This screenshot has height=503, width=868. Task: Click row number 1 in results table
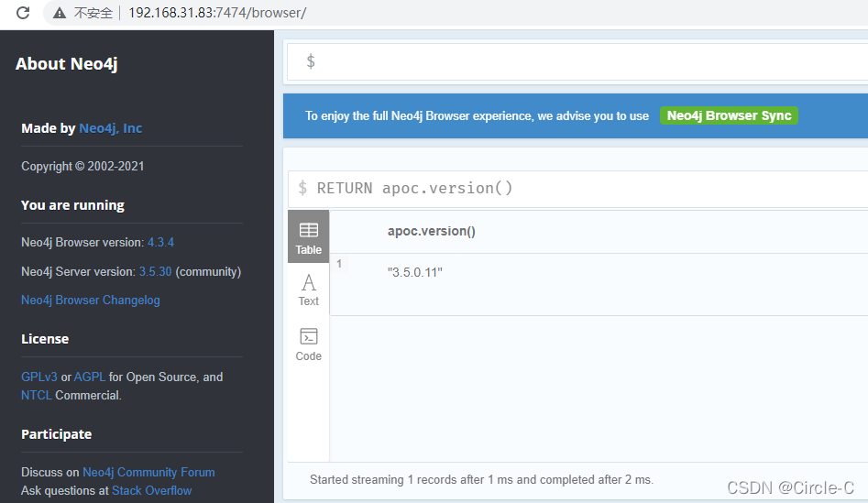pos(339,263)
